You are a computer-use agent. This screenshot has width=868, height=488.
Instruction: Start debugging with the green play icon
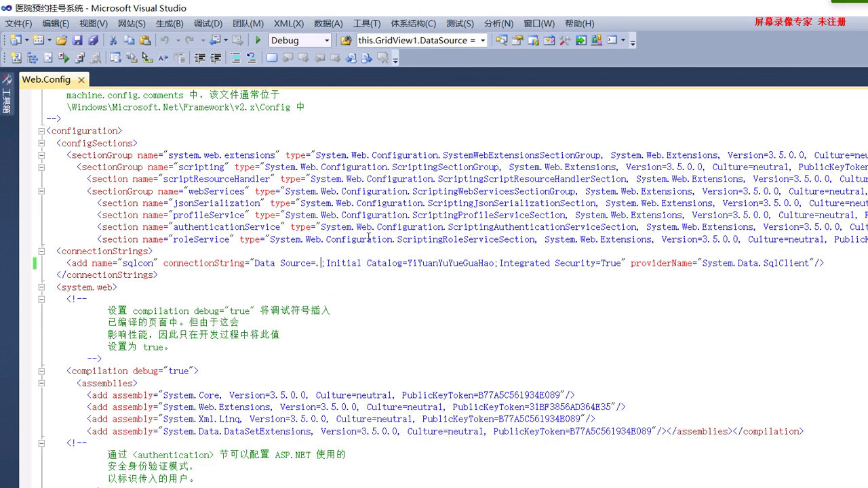click(x=258, y=41)
